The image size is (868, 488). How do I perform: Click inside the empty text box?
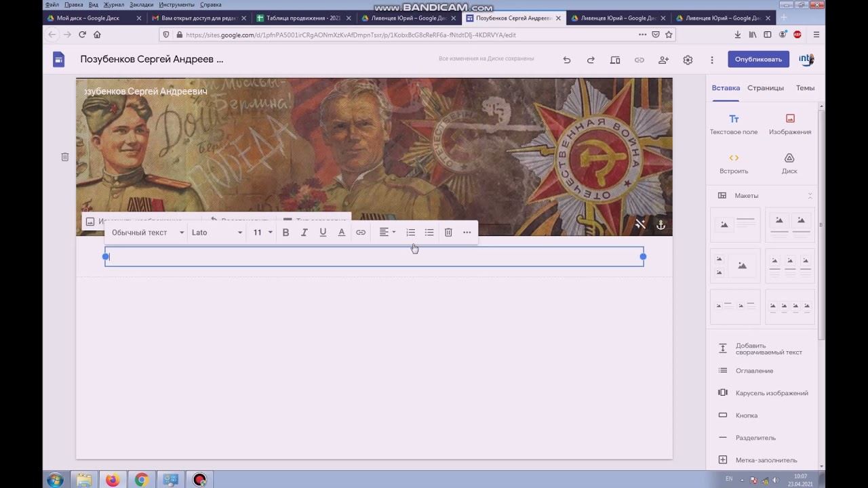coord(374,257)
